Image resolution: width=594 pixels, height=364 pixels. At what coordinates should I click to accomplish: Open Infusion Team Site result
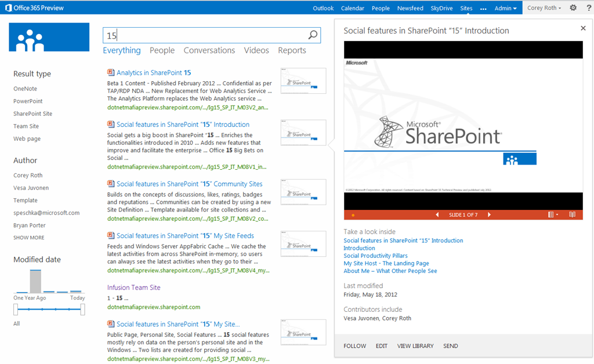pos(134,287)
